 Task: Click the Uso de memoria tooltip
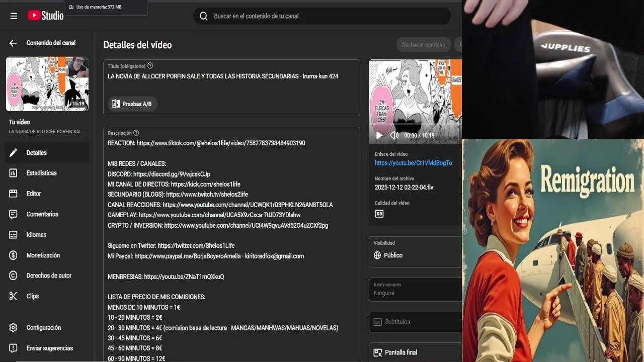coord(106,7)
